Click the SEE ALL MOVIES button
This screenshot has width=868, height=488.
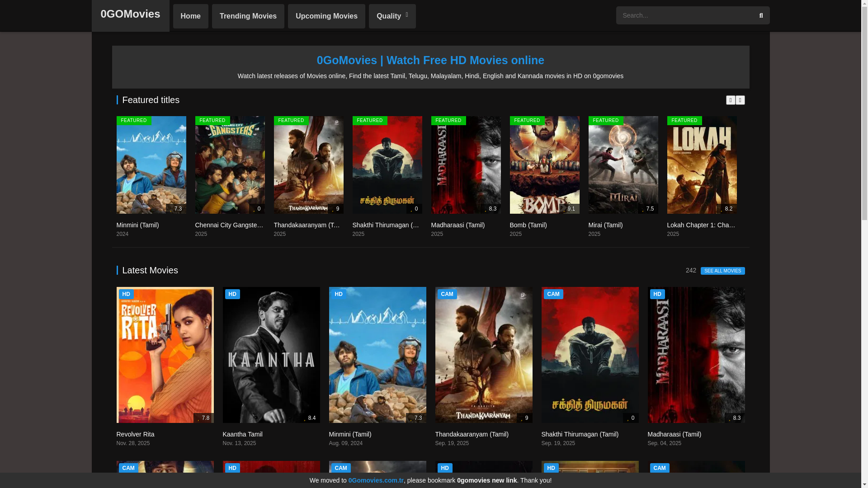point(722,271)
